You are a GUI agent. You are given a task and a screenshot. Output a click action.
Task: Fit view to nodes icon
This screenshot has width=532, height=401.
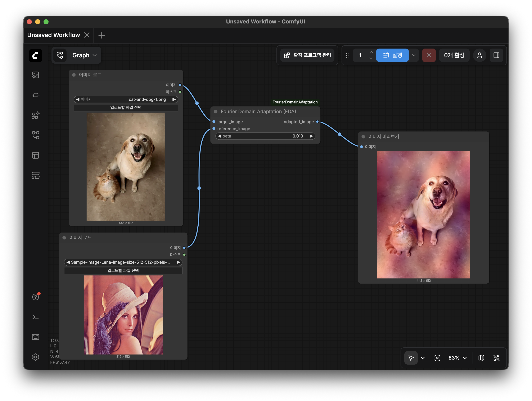coord(437,358)
